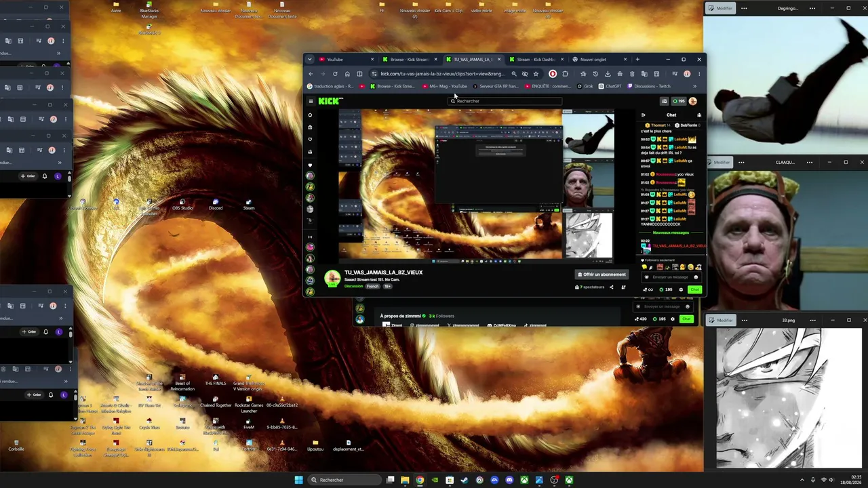This screenshot has height=488, width=868.
Task: Select the Fortnite desktop shortcut
Action: click(249, 445)
